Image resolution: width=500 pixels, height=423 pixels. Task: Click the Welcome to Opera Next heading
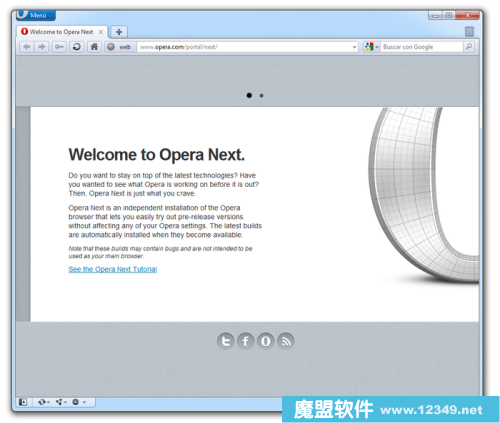pos(157,155)
